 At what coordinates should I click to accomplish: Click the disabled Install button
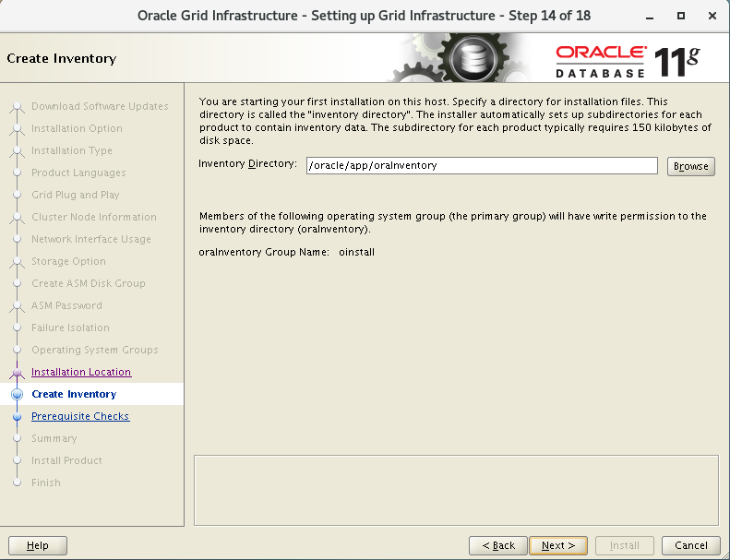pos(624,545)
